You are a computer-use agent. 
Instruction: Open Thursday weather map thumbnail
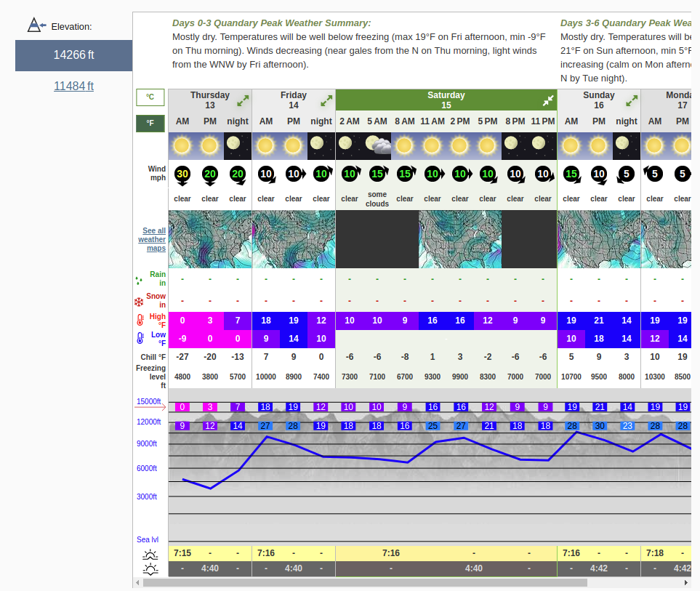click(210, 239)
